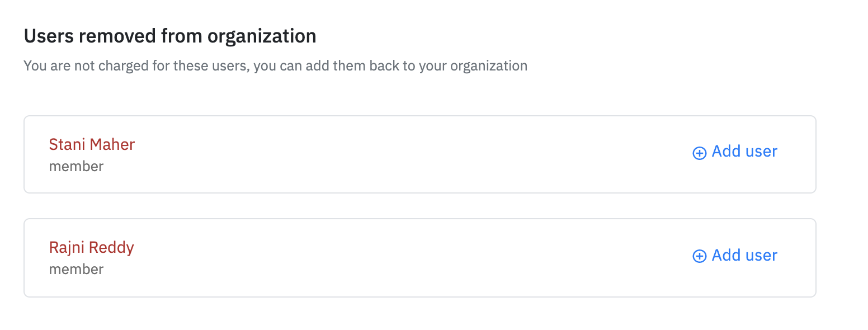The image size is (868, 330).
Task: Click the plus circle icon beside Stani Maher
Action: (699, 153)
